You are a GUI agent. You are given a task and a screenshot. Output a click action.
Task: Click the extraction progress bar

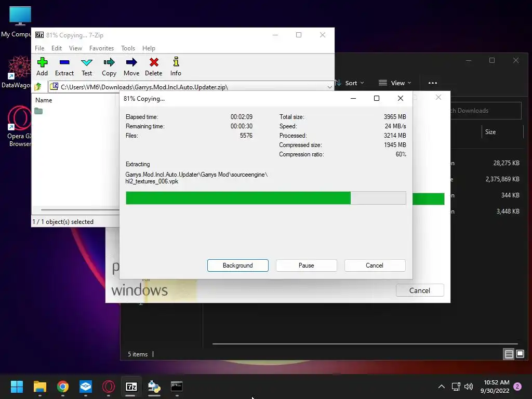265,198
